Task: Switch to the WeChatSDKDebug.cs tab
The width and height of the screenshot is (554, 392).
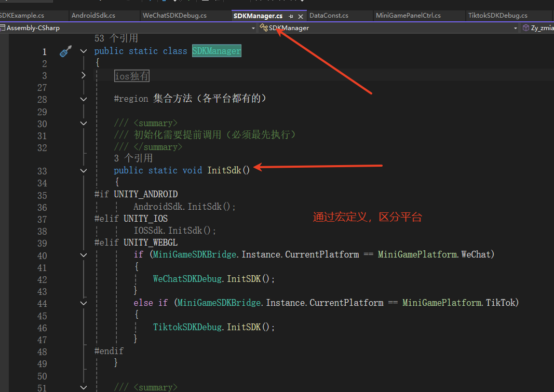Action: (174, 16)
